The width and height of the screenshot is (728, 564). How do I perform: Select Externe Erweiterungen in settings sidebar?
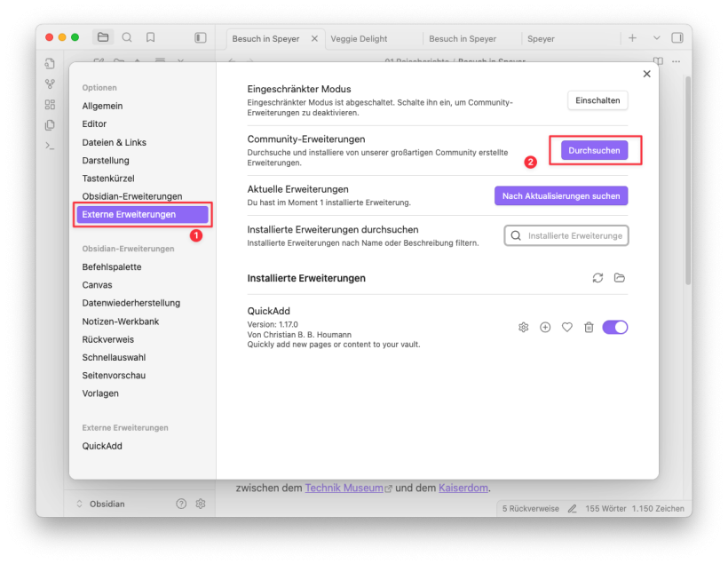(142, 214)
